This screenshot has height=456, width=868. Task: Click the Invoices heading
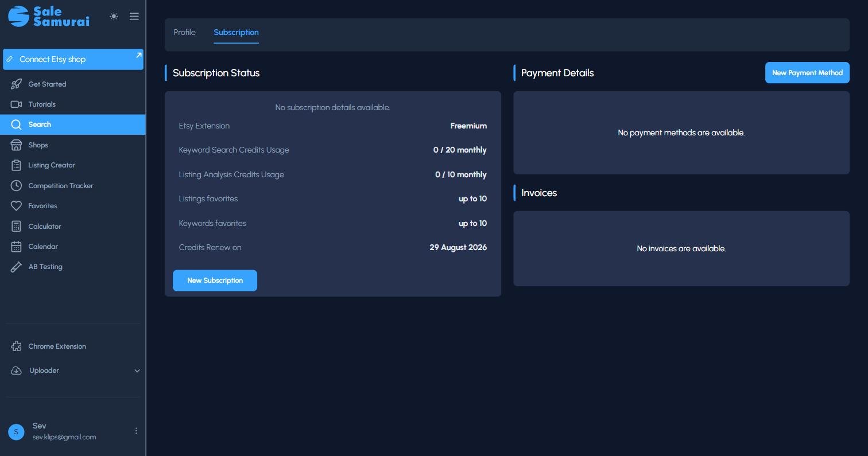pyautogui.click(x=539, y=193)
